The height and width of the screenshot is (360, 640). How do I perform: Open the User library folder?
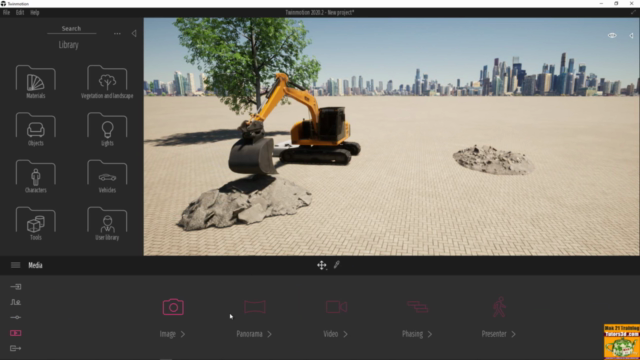(107, 223)
